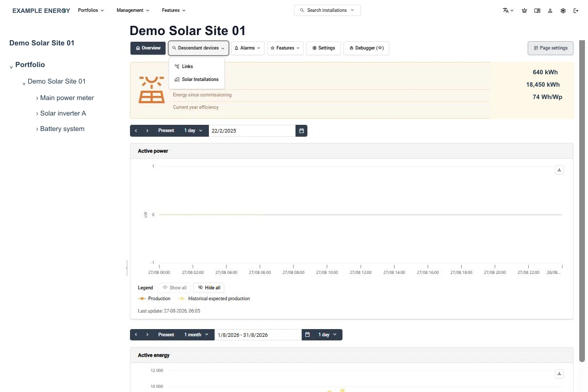Toggle the Production legend series

(154, 299)
